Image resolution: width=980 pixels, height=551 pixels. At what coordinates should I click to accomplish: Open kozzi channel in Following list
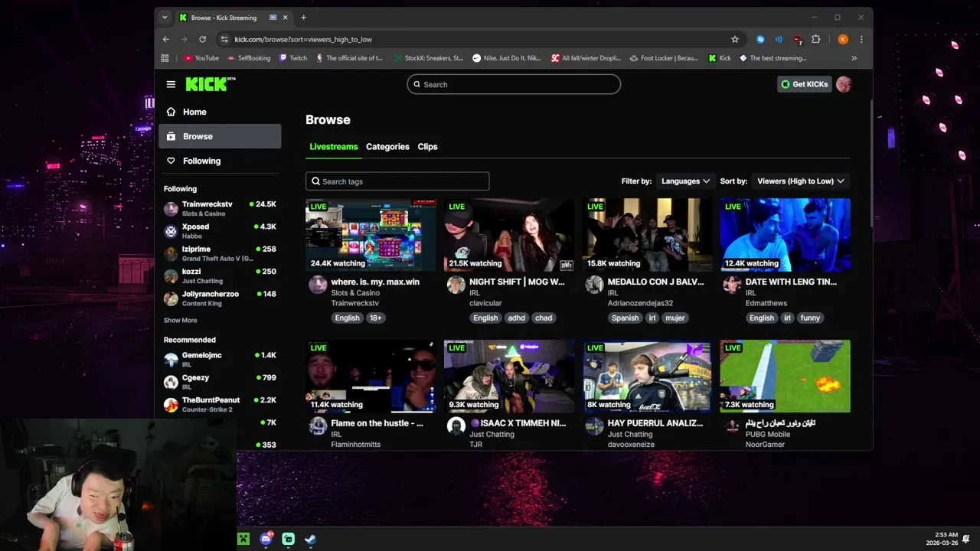click(220, 275)
